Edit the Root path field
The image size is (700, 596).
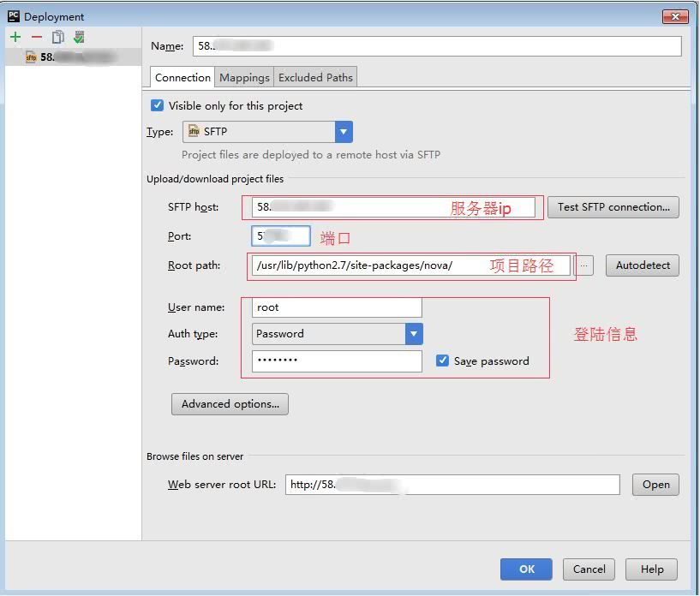(410, 265)
